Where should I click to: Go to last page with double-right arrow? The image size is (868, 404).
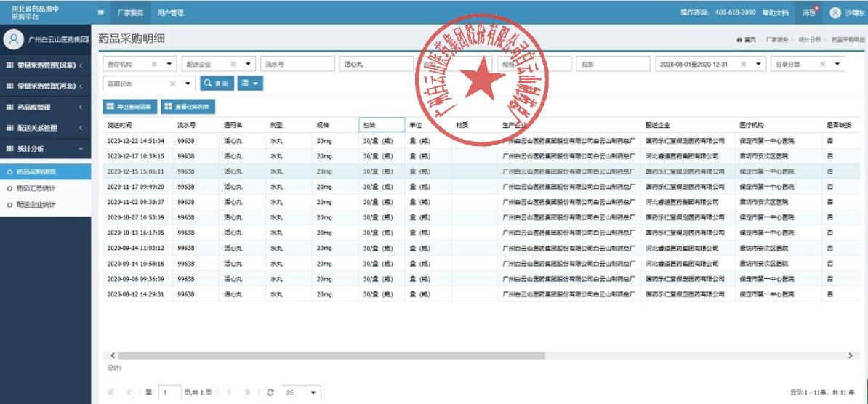click(x=247, y=392)
